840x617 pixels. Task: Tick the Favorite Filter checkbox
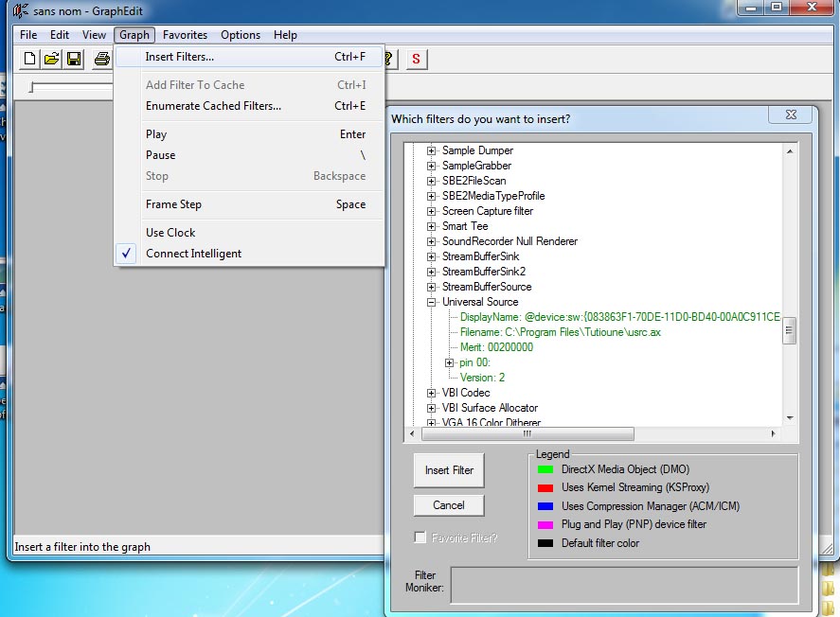point(420,538)
